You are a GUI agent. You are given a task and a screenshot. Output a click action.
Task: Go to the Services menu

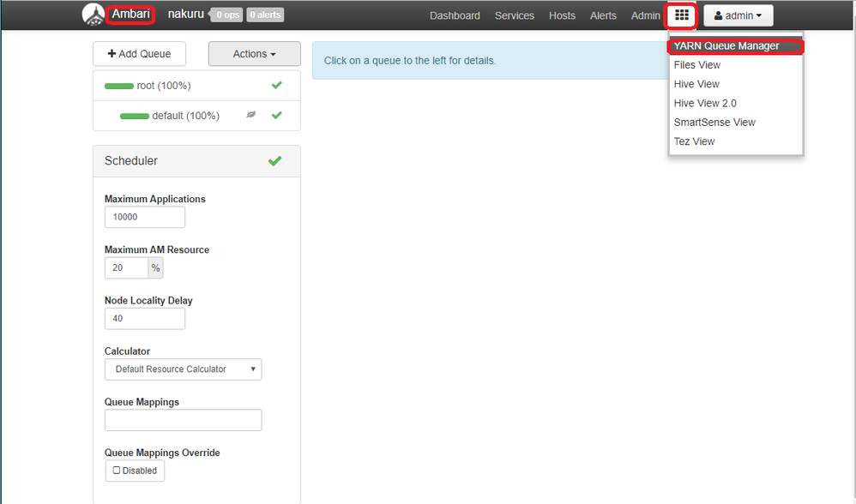click(x=515, y=15)
